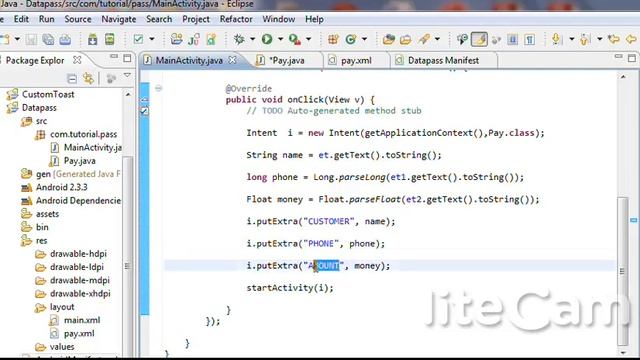
Task: Click the Search flashlight toolbar icon
Action: pos(424,40)
